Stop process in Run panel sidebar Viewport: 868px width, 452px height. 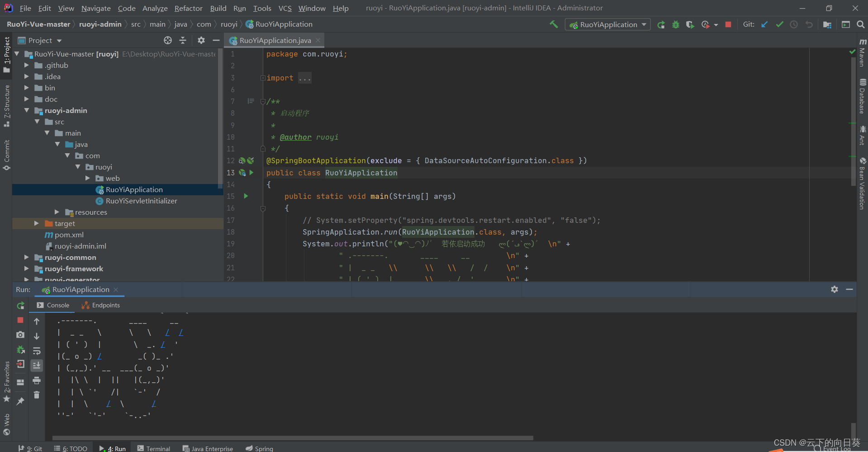(x=20, y=320)
